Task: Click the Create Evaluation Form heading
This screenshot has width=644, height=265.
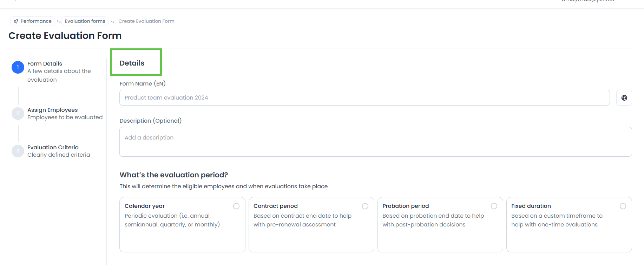Action: 65,35
